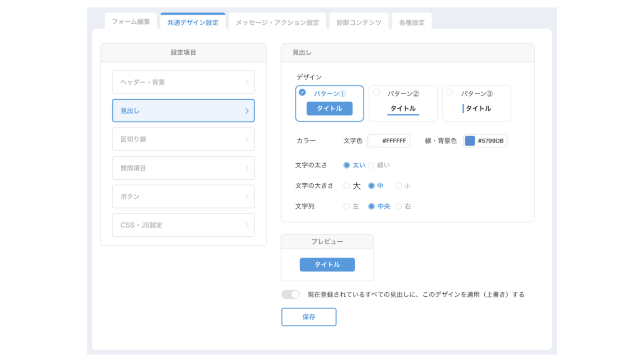Switch to the フォーム編集 tab

click(x=131, y=21)
